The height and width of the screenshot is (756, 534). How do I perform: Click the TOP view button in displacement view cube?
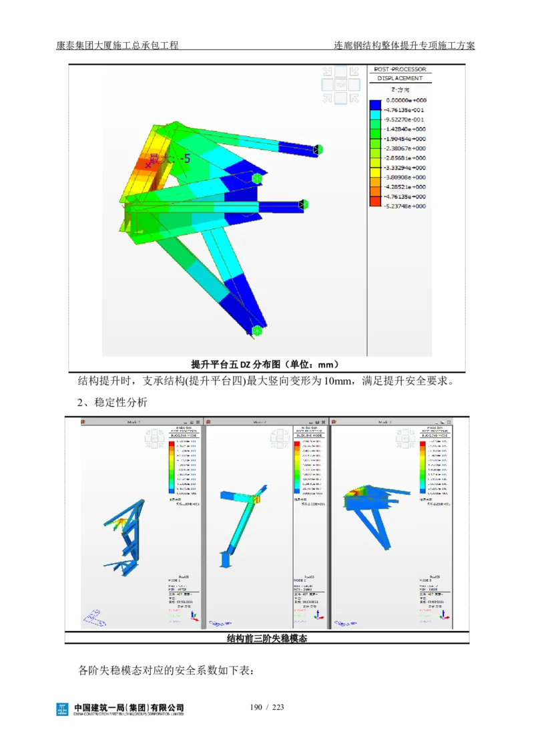[340, 85]
